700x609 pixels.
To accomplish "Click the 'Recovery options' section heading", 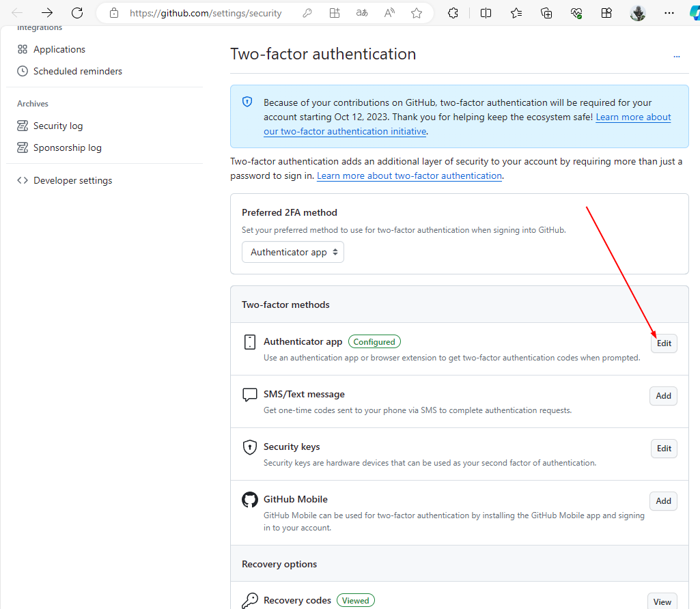I will click(x=279, y=564).
